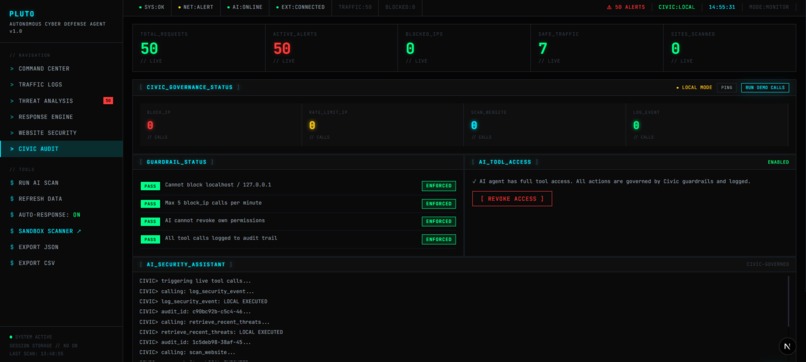The width and height of the screenshot is (806, 362).
Task: Click ENFORCED badge on revoke permissions row
Action: coord(438,221)
